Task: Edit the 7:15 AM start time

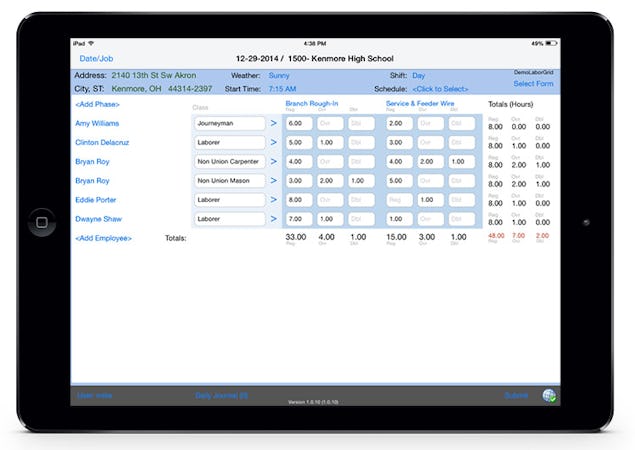Action: pos(282,89)
